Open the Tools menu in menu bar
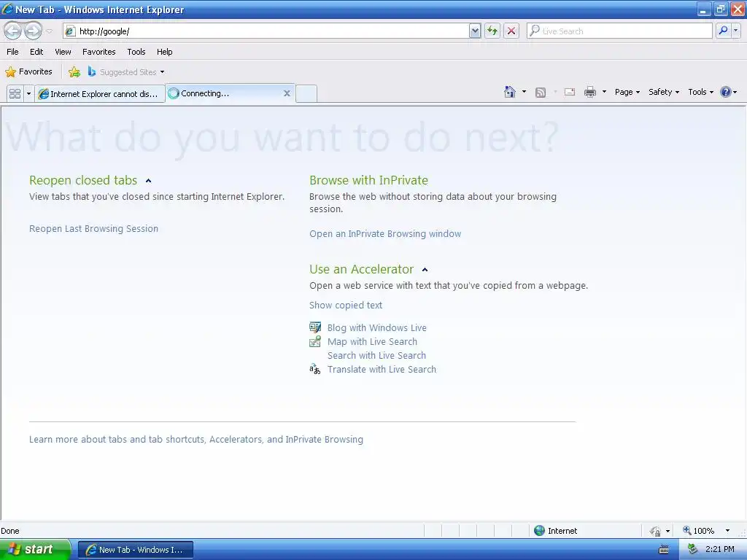Screen dimensions: 747x560 point(136,52)
